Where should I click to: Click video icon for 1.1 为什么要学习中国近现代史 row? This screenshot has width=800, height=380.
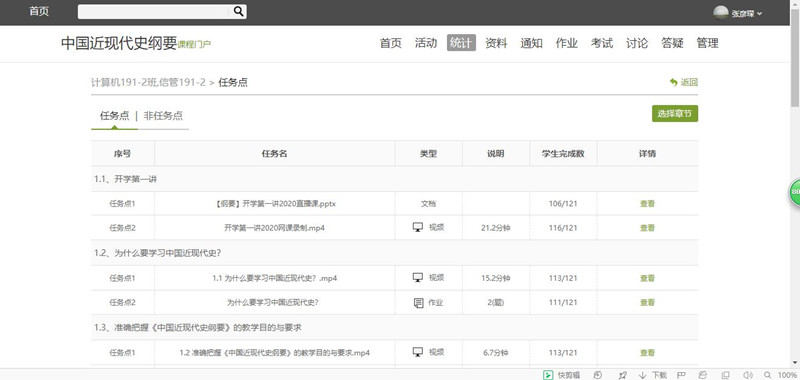point(418,277)
